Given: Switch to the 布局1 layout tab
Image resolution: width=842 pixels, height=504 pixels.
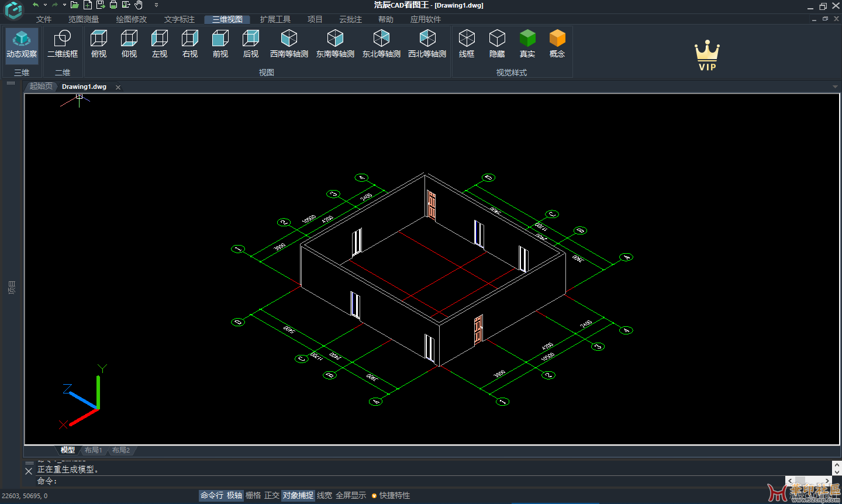Looking at the screenshot, I should [94, 450].
